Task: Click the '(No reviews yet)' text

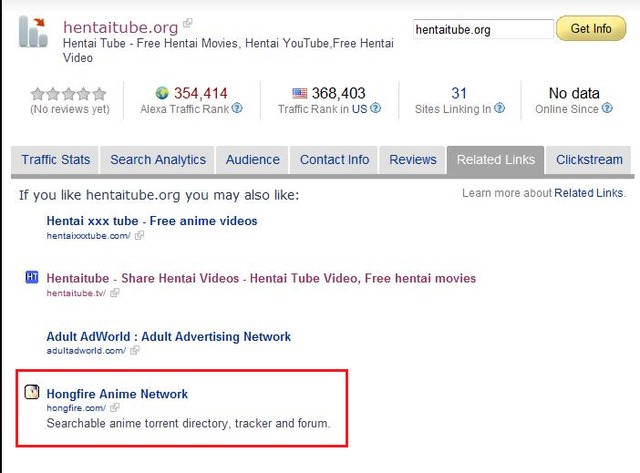Action: pyautogui.click(x=70, y=109)
